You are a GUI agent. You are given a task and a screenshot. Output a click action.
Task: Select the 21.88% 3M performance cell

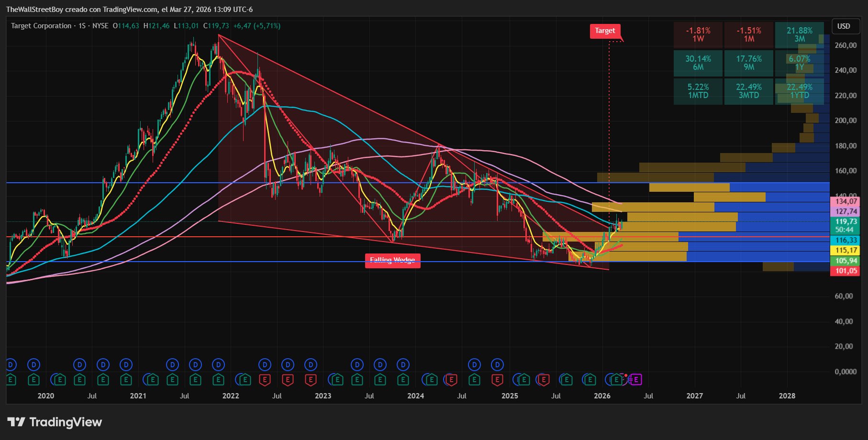pos(800,34)
